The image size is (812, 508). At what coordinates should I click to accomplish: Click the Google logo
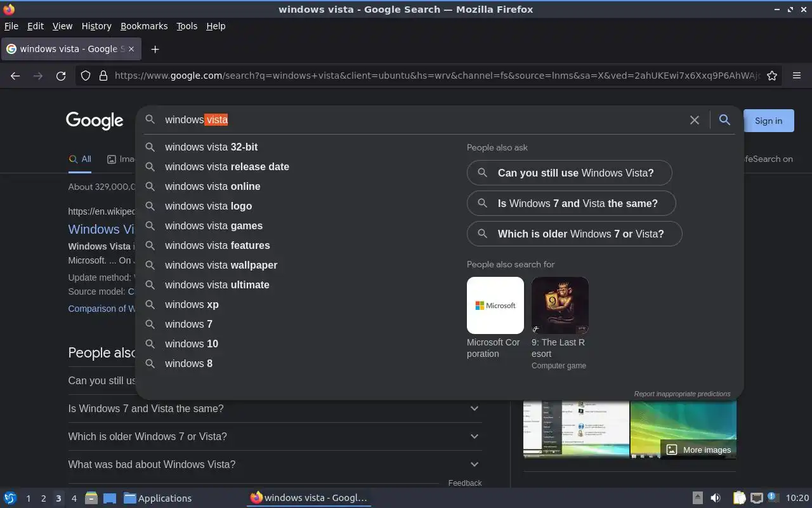click(x=95, y=121)
